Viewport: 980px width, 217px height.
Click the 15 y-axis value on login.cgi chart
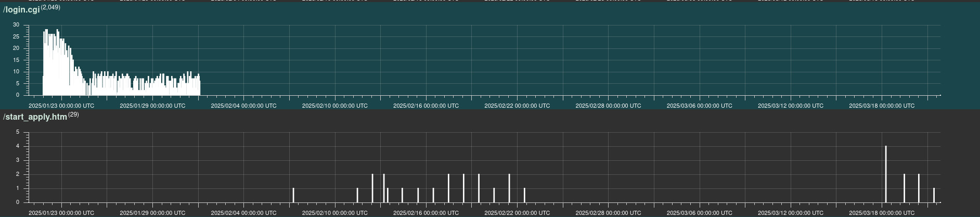coord(16,60)
